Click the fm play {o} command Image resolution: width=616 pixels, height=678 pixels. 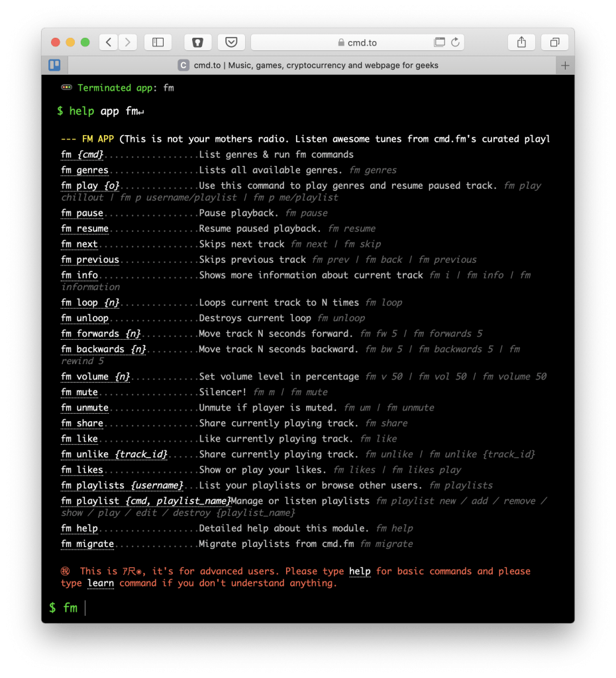coord(90,186)
